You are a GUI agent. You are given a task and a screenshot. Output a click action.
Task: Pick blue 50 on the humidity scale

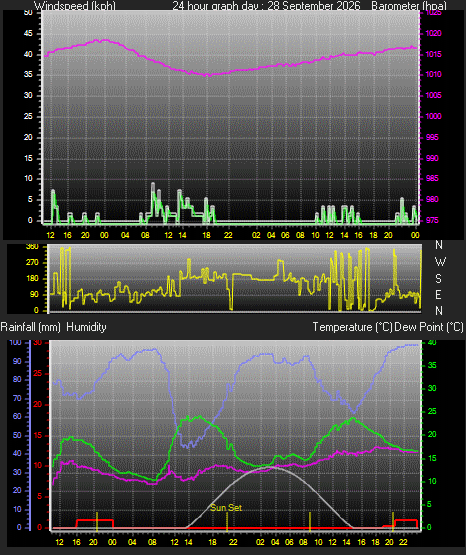(x=17, y=435)
